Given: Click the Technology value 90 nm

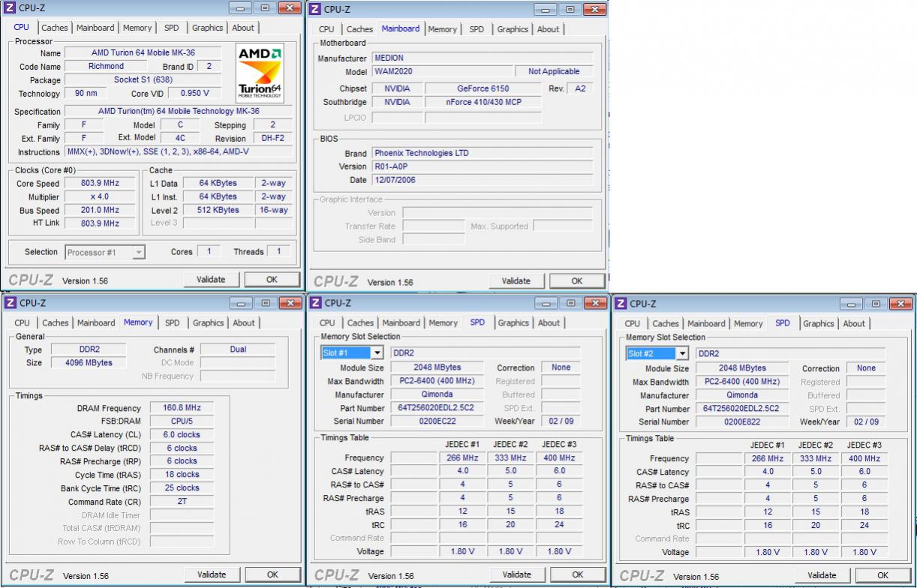Looking at the screenshot, I should [86, 94].
